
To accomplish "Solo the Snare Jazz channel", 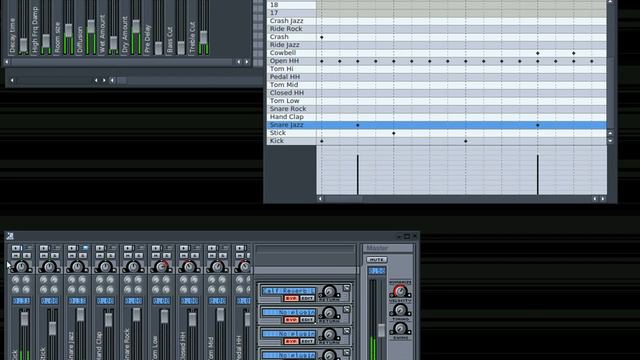I will [83, 256].
